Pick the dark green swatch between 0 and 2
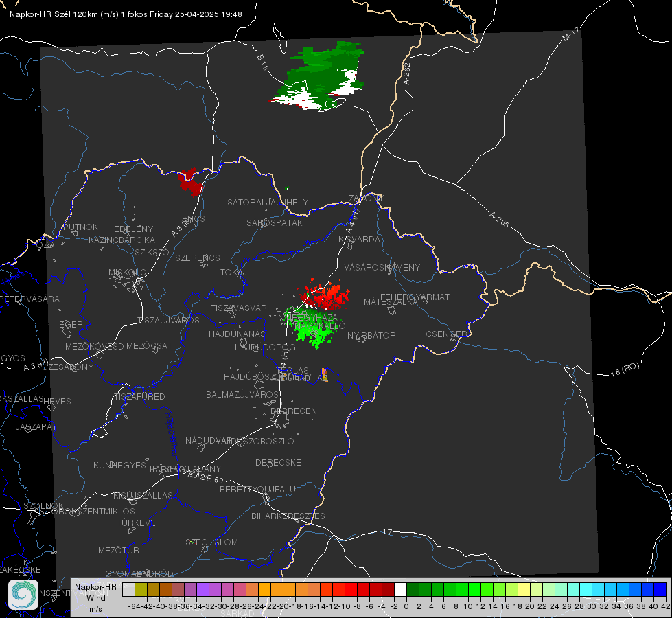 [413, 589]
